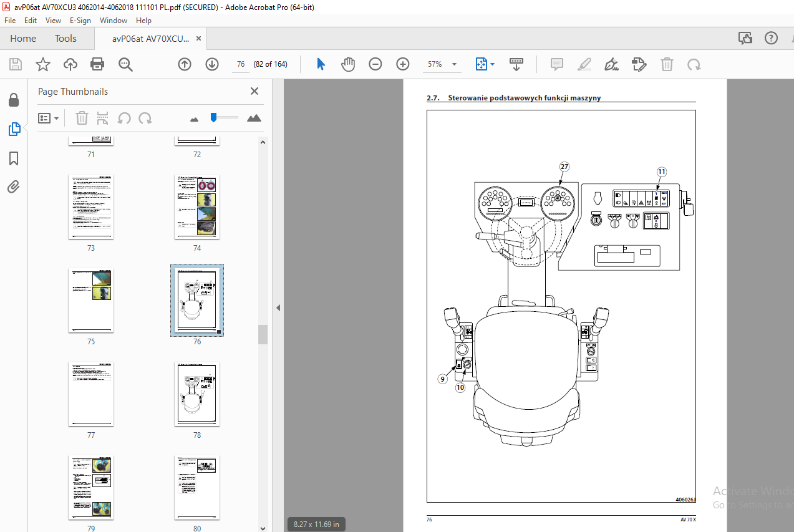
Task: Open the Help question mark icon
Action: pos(772,38)
